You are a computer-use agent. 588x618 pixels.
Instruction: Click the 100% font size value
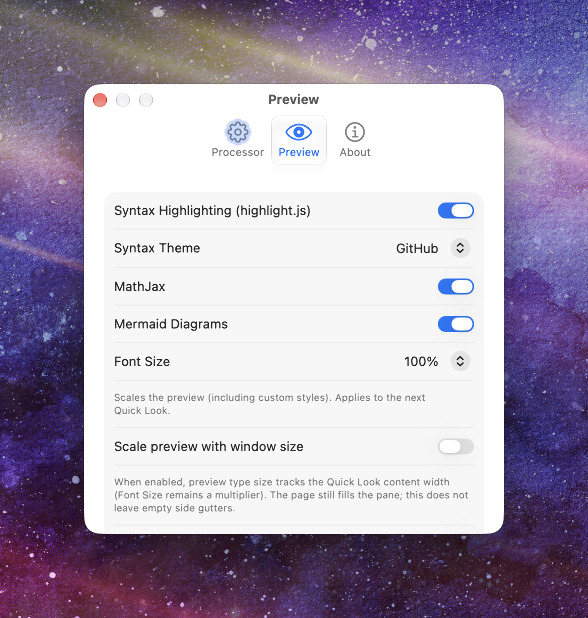click(421, 361)
